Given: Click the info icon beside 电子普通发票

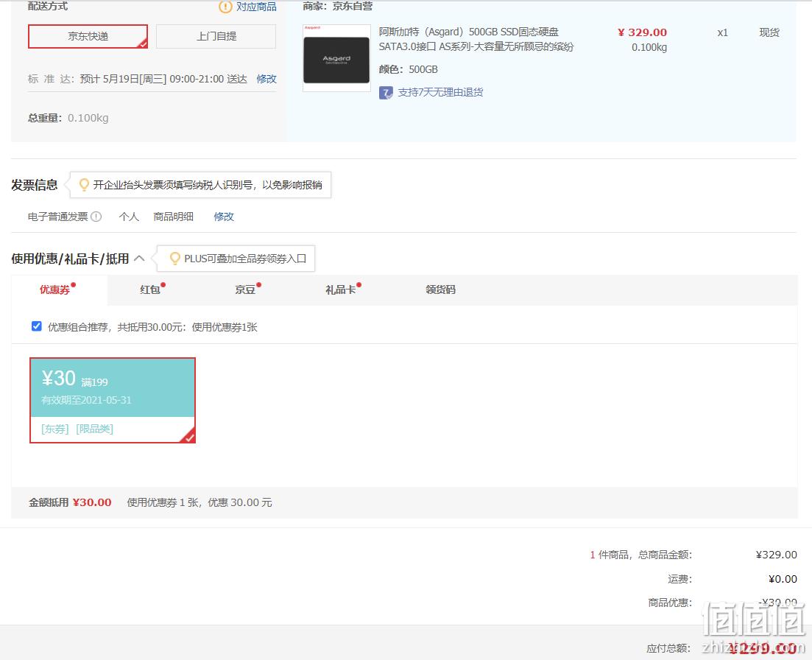Looking at the screenshot, I should coord(96,217).
